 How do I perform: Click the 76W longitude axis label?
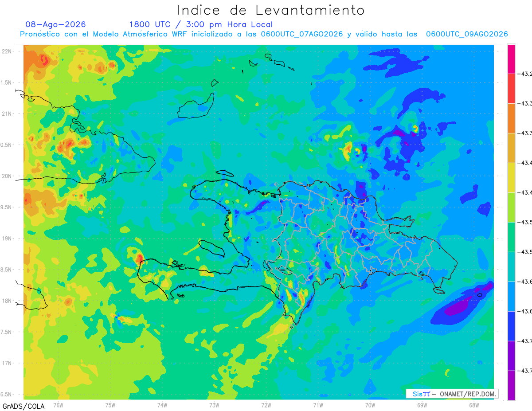[x=58, y=405]
